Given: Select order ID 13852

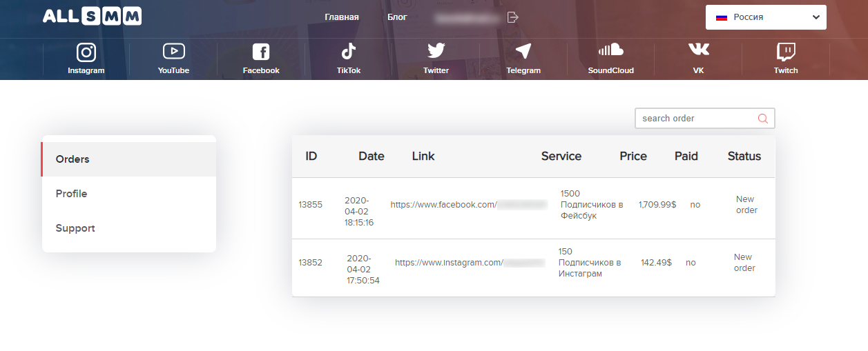Looking at the screenshot, I should pyautogui.click(x=311, y=263).
